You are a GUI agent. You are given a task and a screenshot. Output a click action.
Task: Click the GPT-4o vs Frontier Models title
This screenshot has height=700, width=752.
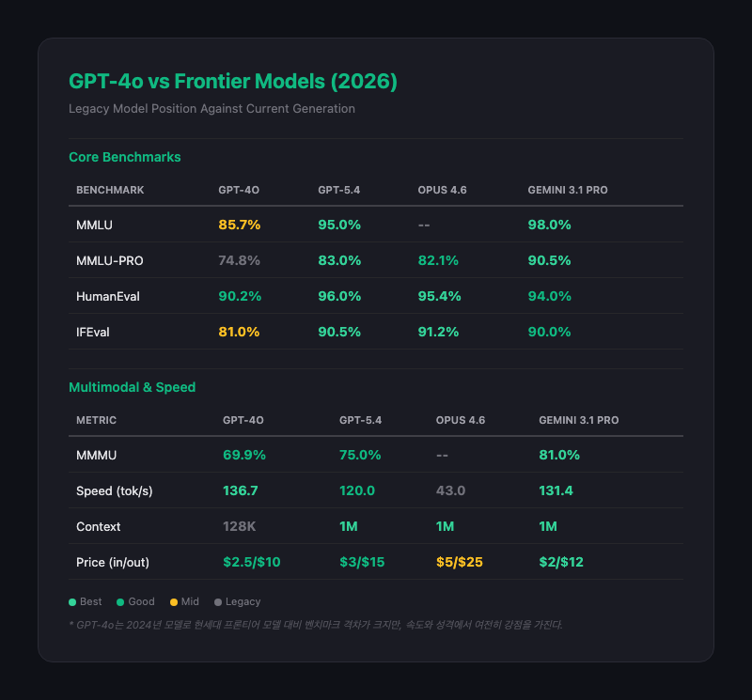tap(233, 82)
